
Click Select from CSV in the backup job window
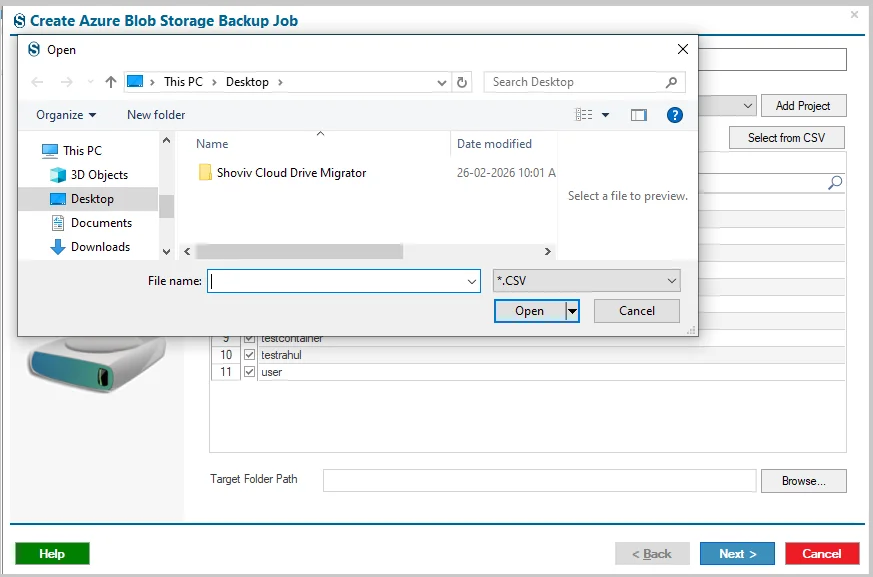pyautogui.click(x=786, y=138)
